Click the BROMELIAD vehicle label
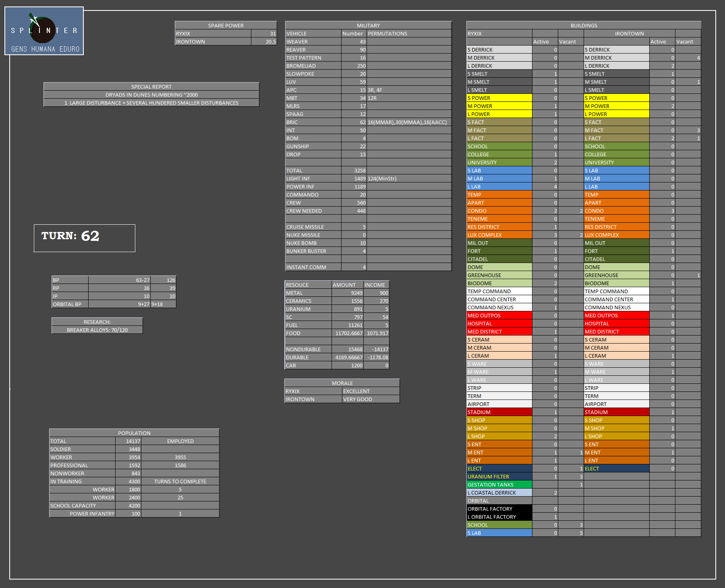This screenshot has width=725, height=588. (313, 66)
